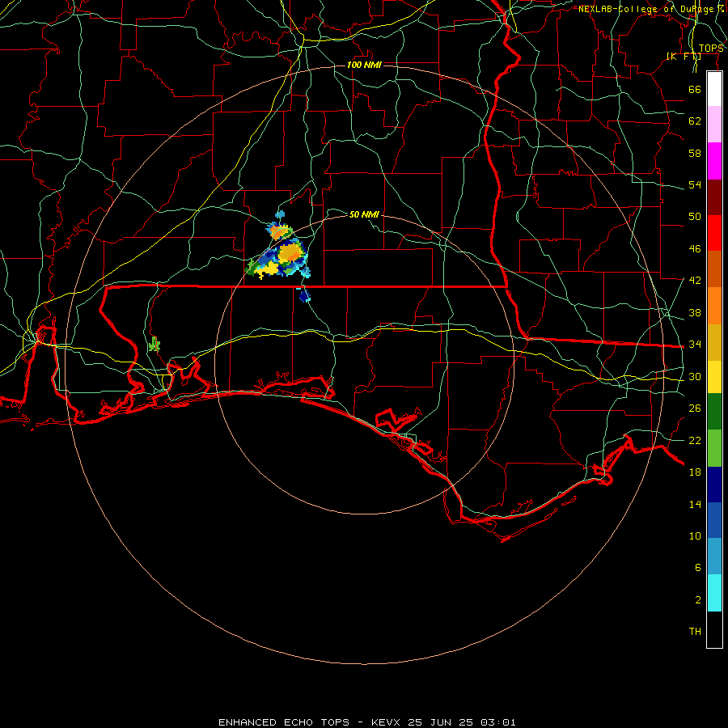The width and height of the screenshot is (728, 728).
Task: Click the 'TOPS' legend title
Action: point(711,49)
